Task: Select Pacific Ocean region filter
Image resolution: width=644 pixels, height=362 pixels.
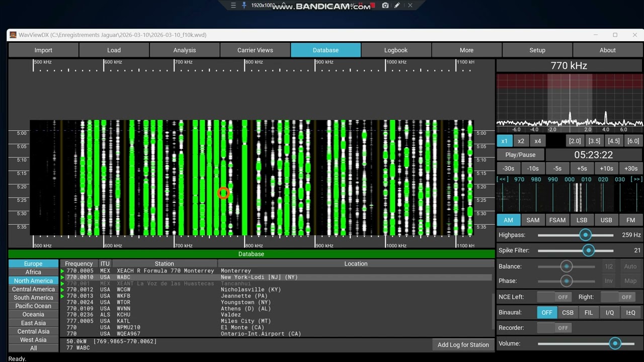Action: click(33, 306)
